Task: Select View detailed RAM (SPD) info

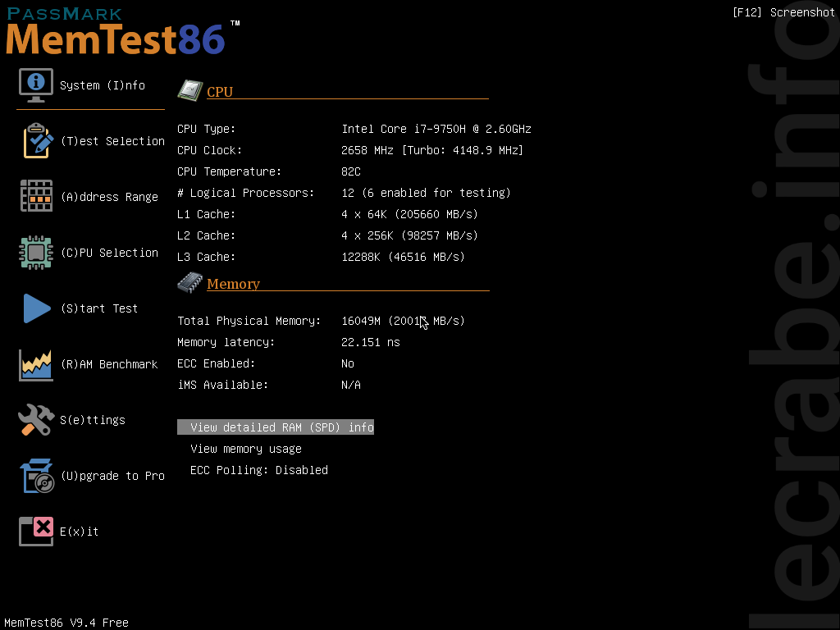Action: click(276, 427)
